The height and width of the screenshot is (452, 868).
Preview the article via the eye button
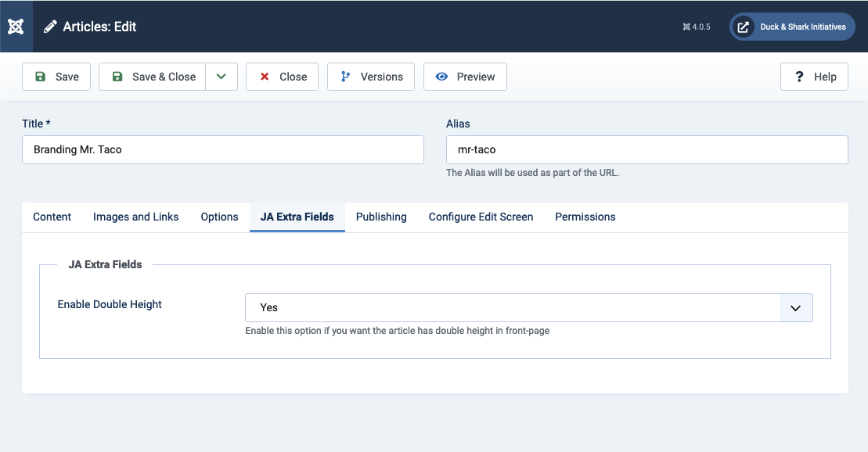[465, 77]
